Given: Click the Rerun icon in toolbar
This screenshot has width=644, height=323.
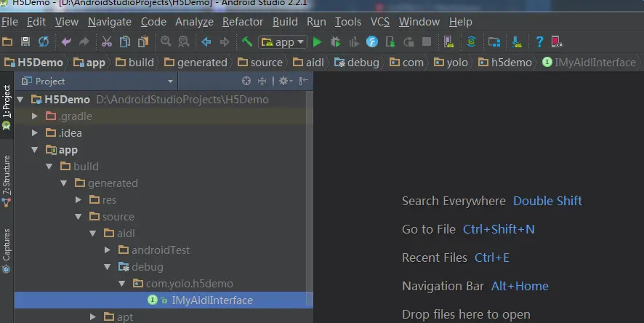Looking at the screenshot, I should [408, 41].
